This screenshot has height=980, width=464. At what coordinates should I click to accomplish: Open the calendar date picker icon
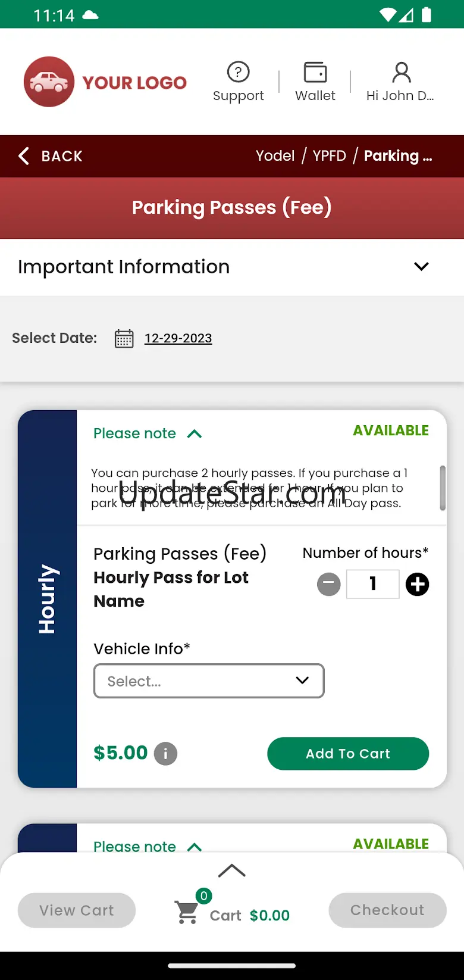pos(124,338)
